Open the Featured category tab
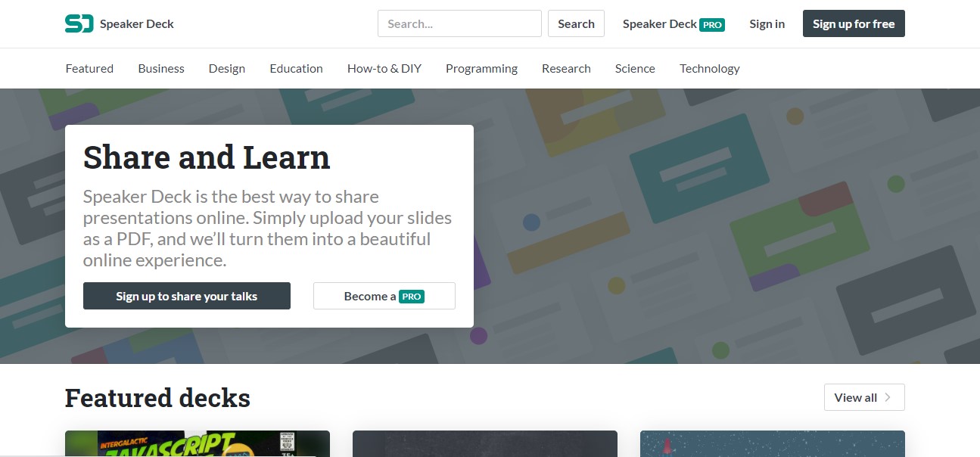Viewport: 980px width, 457px height. coord(89,68)
